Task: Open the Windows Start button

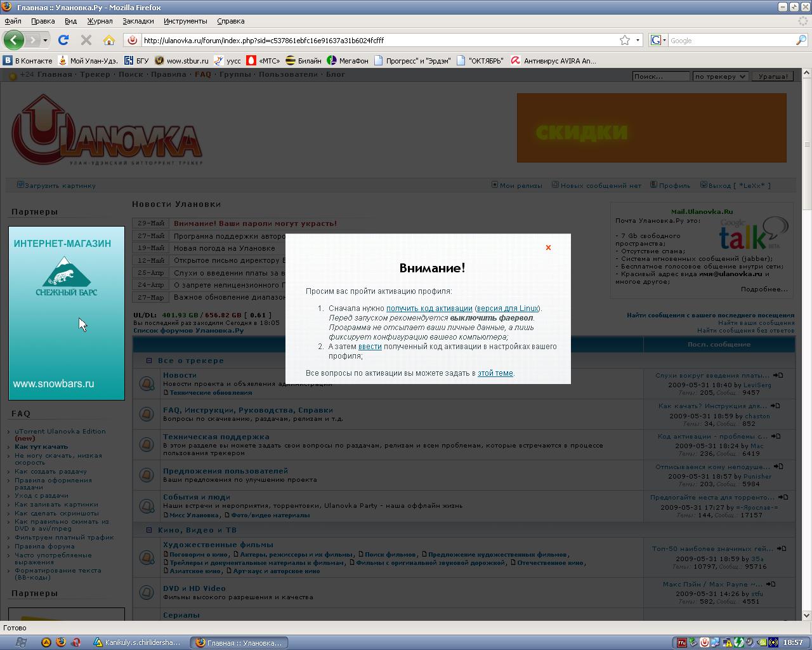Action: point(20,642)
